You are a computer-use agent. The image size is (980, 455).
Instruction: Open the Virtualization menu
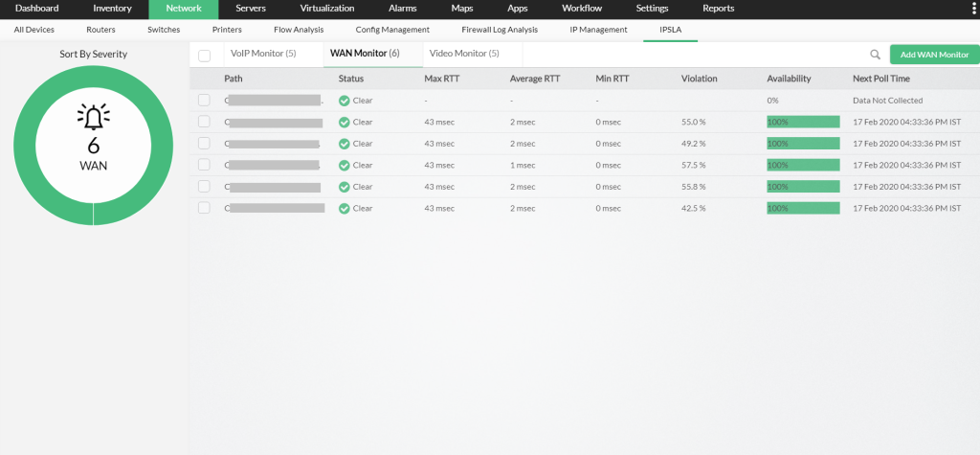[x=327, y=9]
